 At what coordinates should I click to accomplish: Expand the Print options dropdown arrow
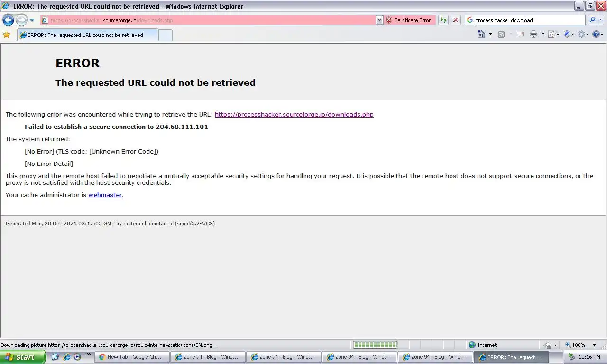(543, 34)
